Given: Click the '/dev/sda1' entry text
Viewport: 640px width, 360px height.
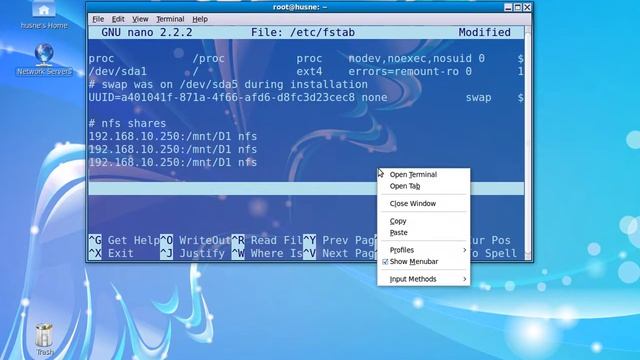Looking at the screenshot, I should tap(118, 71).
